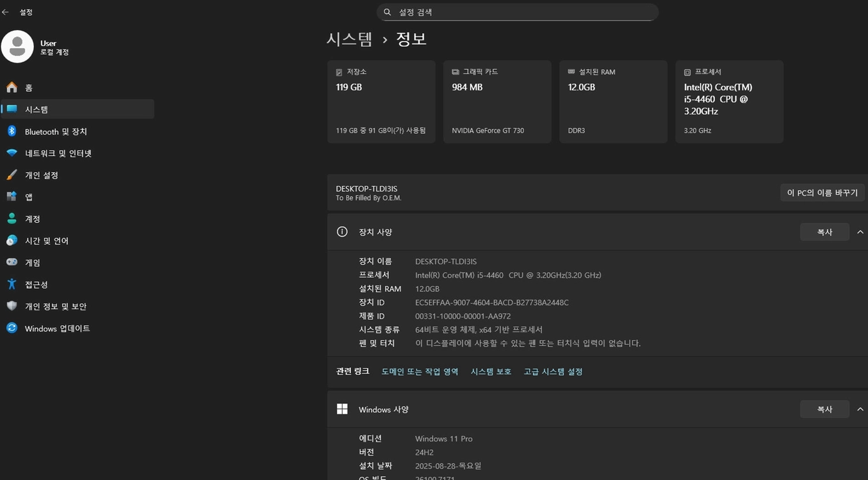Open the 119 GB storage card

[381, 102]
